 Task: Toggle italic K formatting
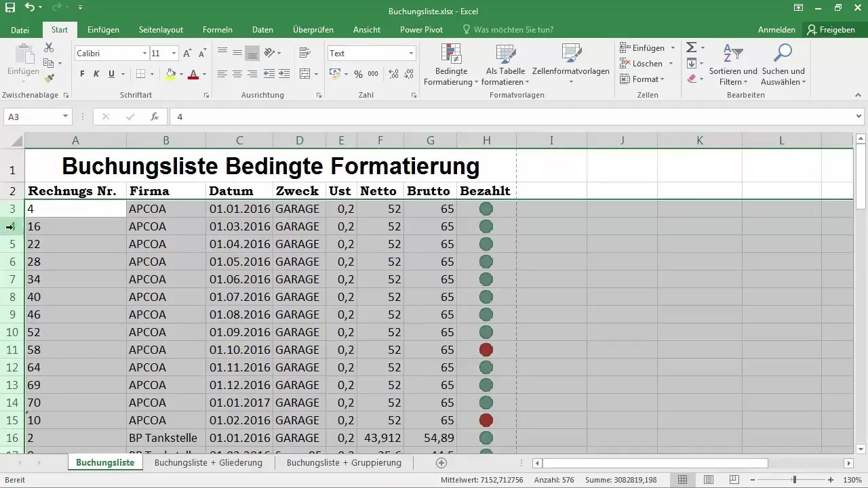pos(96,74)
